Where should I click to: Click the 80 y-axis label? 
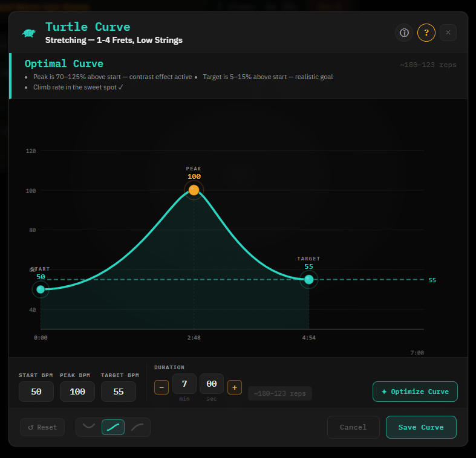[33, 230]
